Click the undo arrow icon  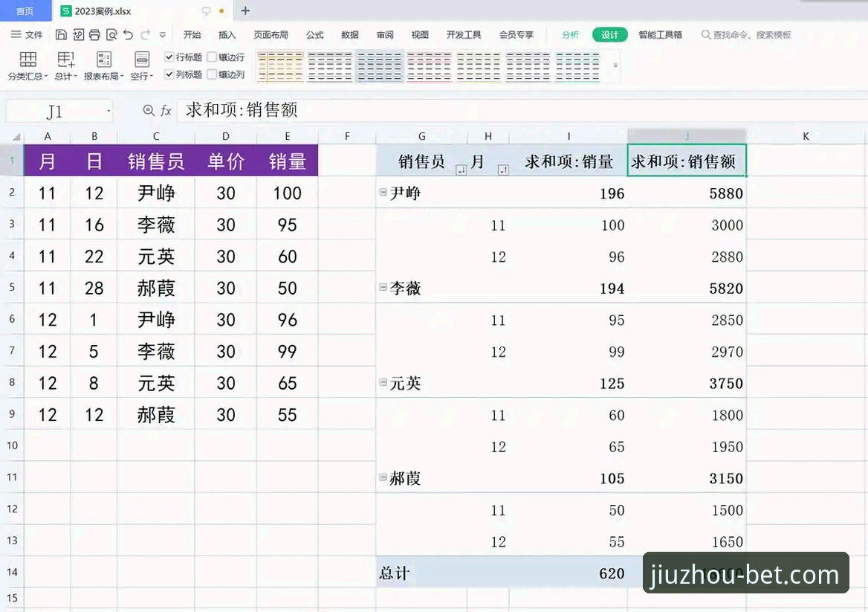[129, 35]
